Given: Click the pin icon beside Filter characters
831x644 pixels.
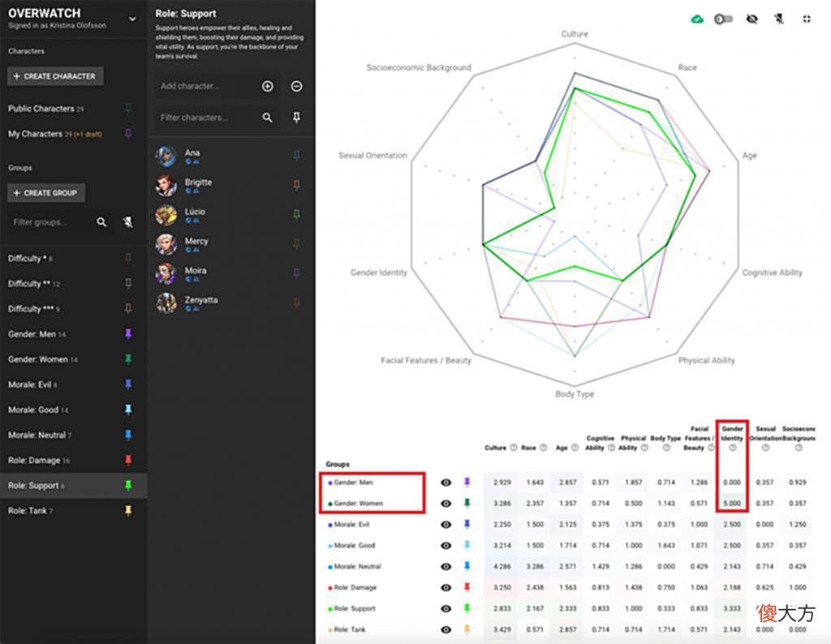Looking at the screenshot, I should click(296, 117).
